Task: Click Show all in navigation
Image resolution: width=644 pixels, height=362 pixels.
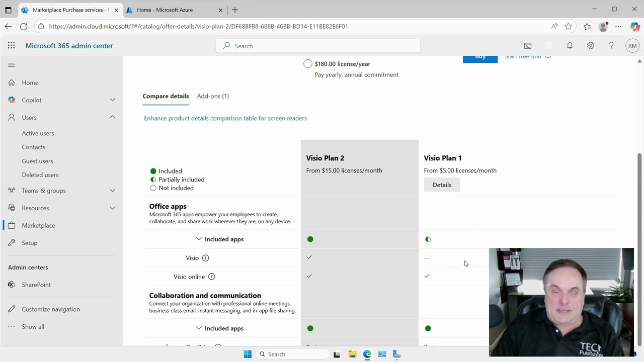Action: pyautogui.click(x=33, y=327)
